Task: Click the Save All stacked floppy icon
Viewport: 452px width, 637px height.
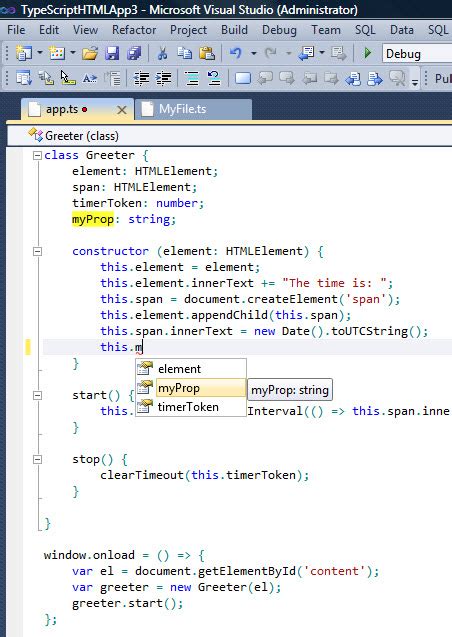Action: [x=134, y=53]
